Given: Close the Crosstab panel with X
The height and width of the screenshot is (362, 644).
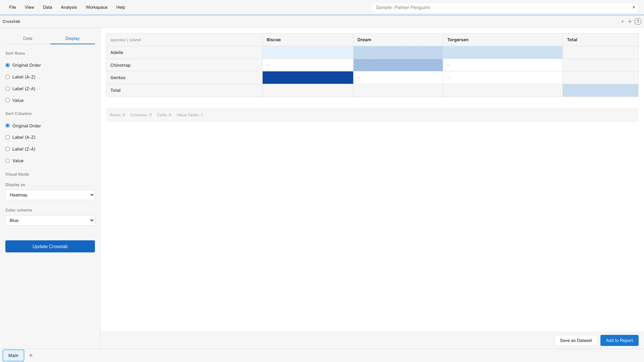Looking at the screenshot, I should pos(622,21).
